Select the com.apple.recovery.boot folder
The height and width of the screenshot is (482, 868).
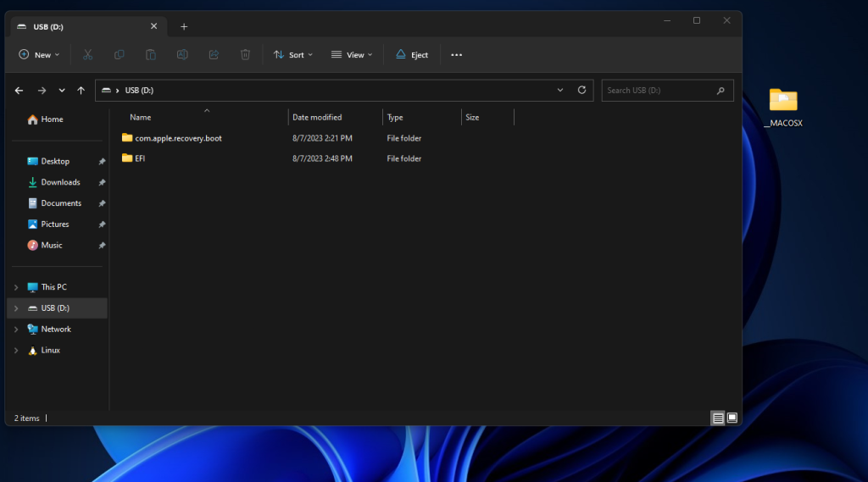coord(178,138)
